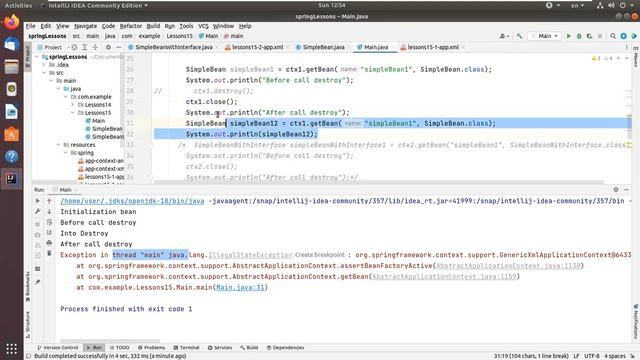The image size is (640, 360).
Task: Click the stop icon in main toolbar
Action: [x=600, y=36]
